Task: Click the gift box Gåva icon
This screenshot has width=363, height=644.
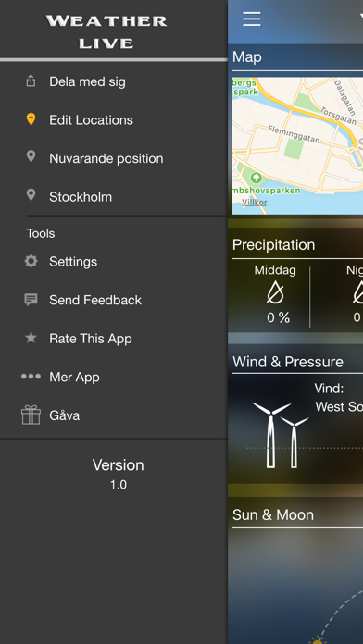Action: (x=31, y=415)
